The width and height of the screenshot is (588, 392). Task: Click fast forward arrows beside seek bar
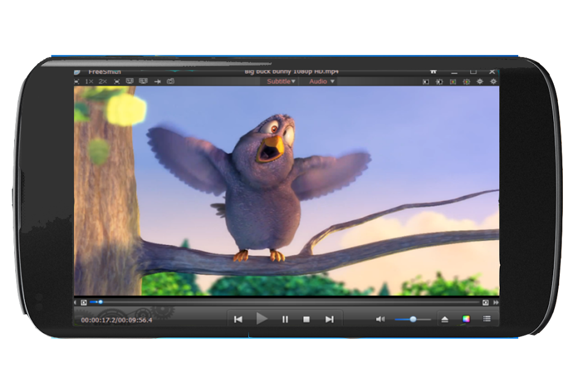click(496, 303)
